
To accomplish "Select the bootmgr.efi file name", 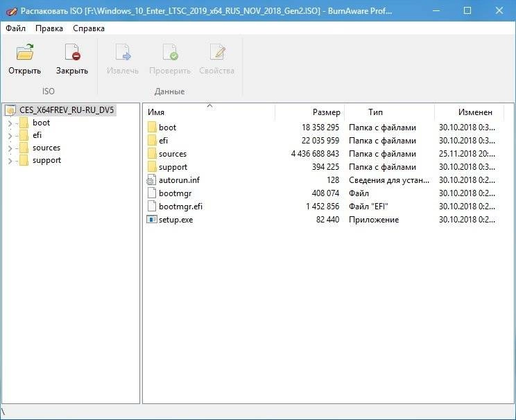I will pyautogui.click(x=180, y=207).
